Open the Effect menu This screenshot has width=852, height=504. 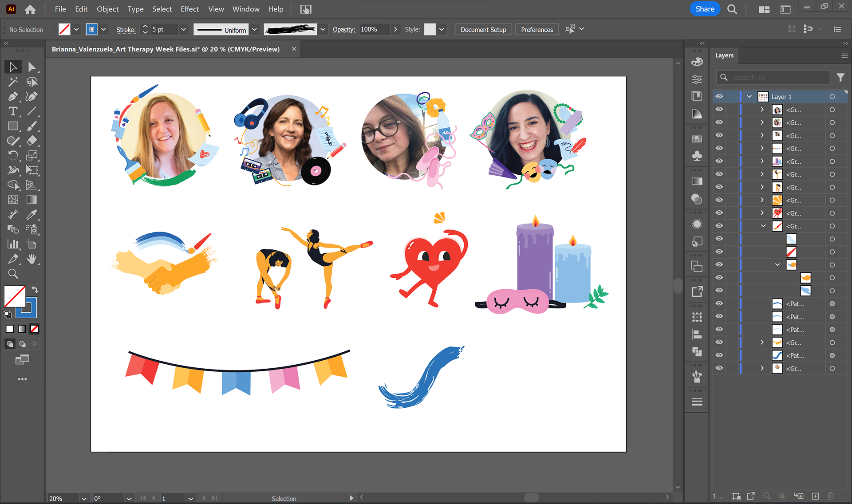(x=189, y=9)
